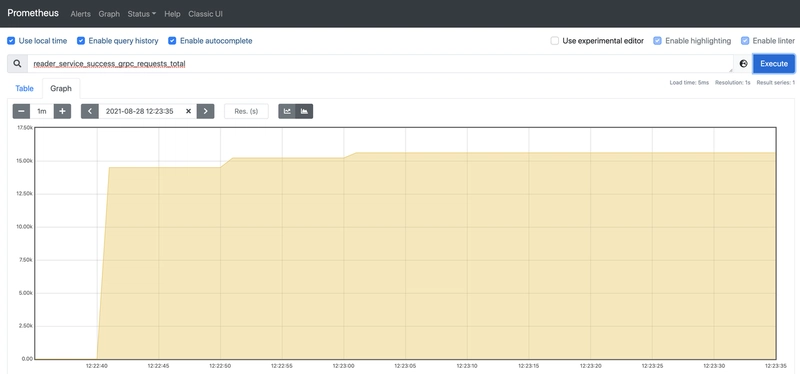The height and width of the screenshot is (374, 800).
Task: Go to previous time with left chevron
Action: (x=90, y=111)
